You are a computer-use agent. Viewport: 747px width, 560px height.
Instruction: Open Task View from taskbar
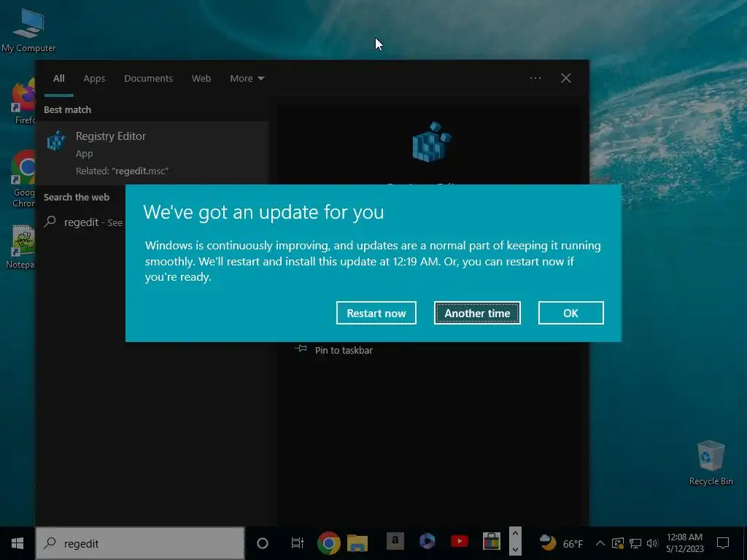pos(298,543)
